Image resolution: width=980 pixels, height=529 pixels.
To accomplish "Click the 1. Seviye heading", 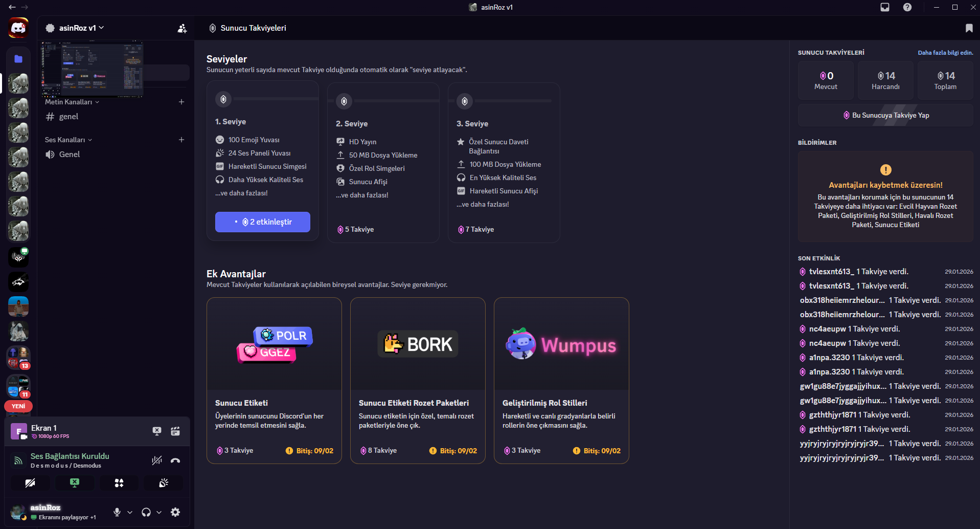I will point(231,122).
